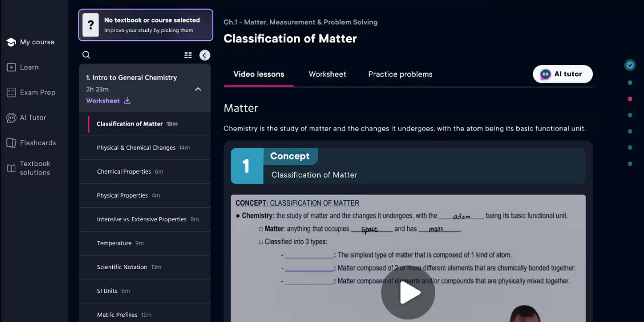
Task: Collapse the chapter sidebar with arrow button
Action: (205, 55)
